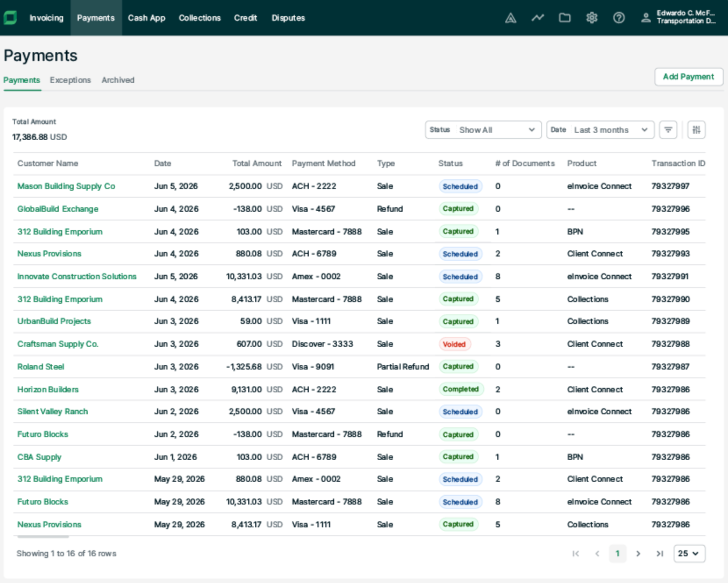Open Mason Building Supply Co customer link
This screenshot has height=583, width=728.
(66, 186)
